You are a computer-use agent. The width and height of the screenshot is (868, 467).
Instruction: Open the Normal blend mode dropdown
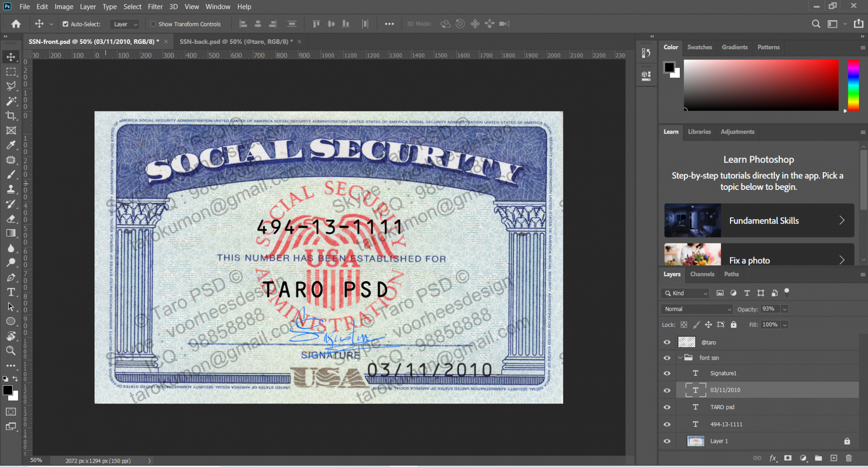(x=697, y=309)
